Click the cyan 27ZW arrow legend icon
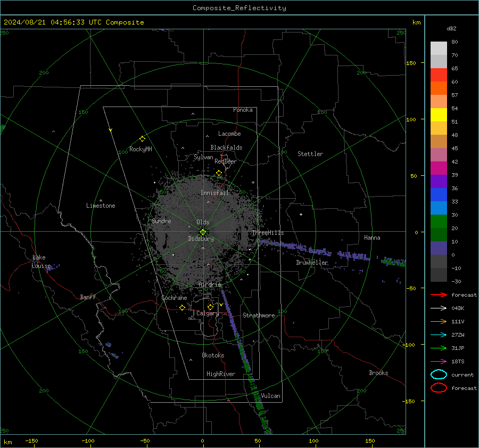Image resolution: width=479 pixels, height=448 pixels. 439,335
